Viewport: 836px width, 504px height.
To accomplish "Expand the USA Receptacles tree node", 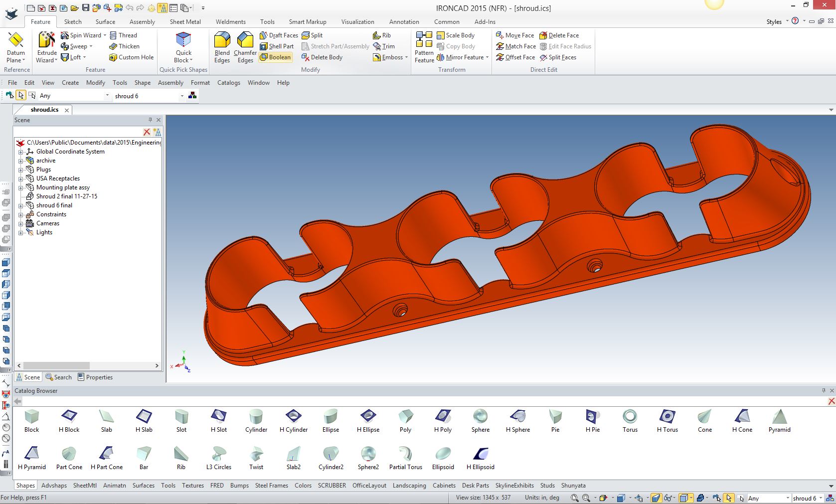I will pos(21,179).
